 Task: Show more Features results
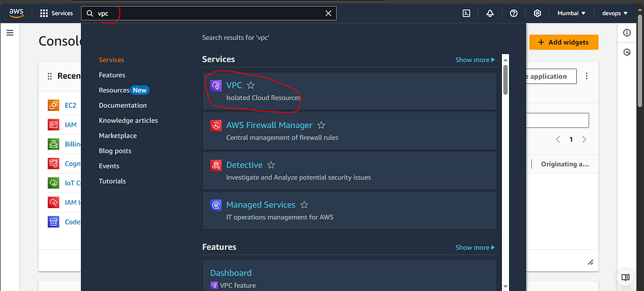coord(475,247)
